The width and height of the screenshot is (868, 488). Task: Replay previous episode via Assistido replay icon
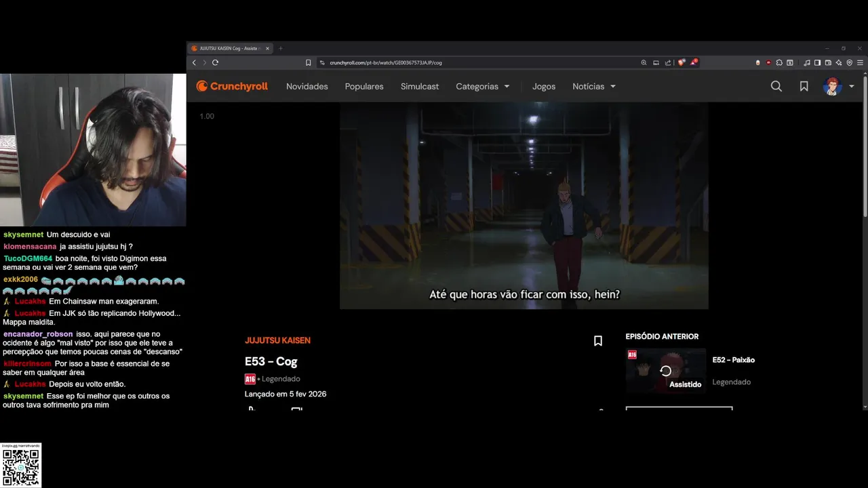(666, 371)
